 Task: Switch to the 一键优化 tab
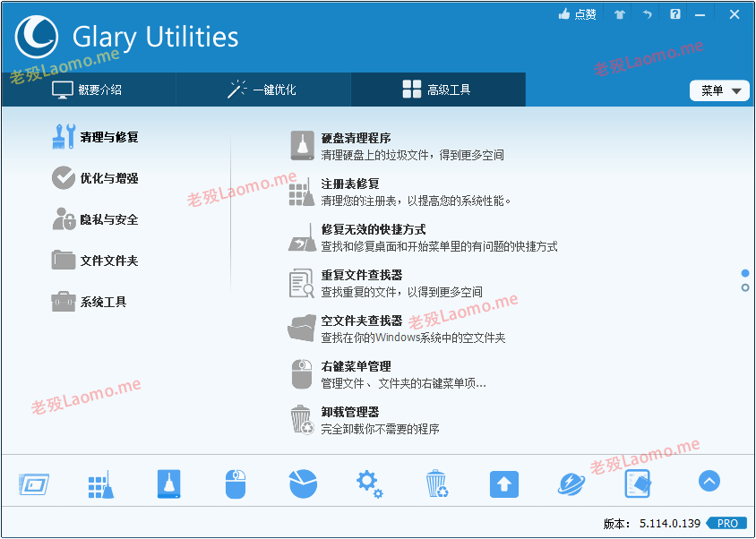pyautogui.click(x=262, y=90)
